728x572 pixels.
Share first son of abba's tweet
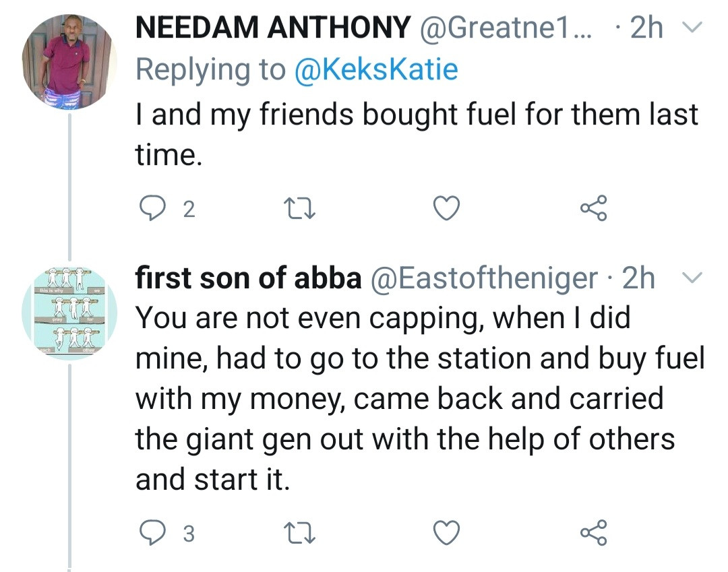pyautogui.click(x=594, y=533)
